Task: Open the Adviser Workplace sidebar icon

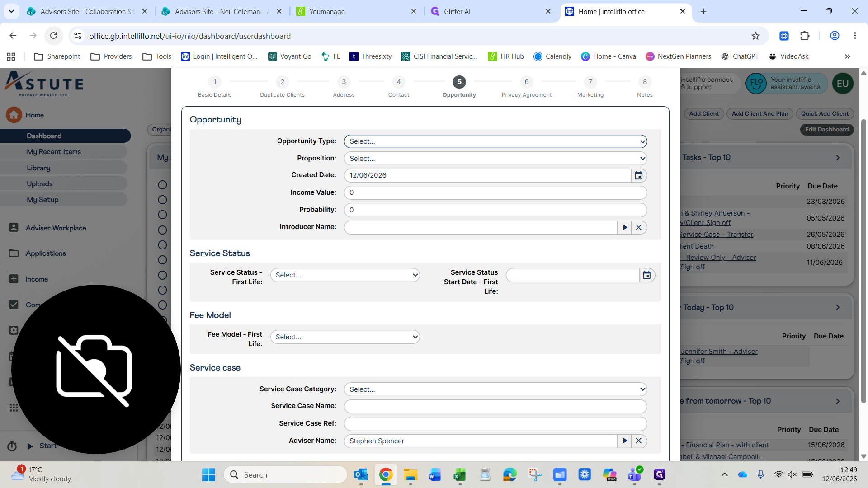Action: pos(14,228)
